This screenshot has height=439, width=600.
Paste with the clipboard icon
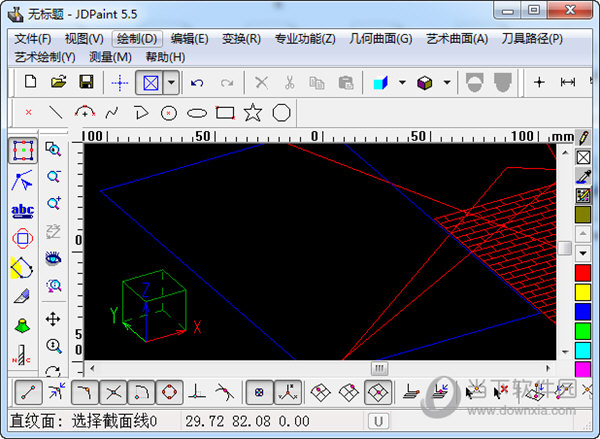(x=346, y=82)
